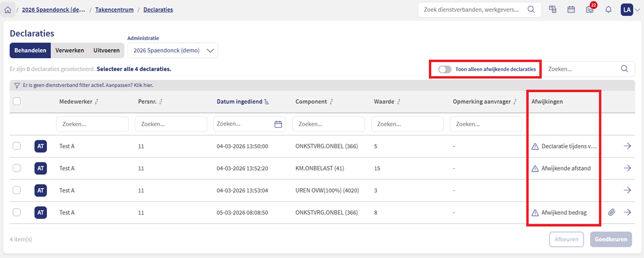
Task: Select checkbox for KM.ONBELAST (41) row
Action: (16, 168)
